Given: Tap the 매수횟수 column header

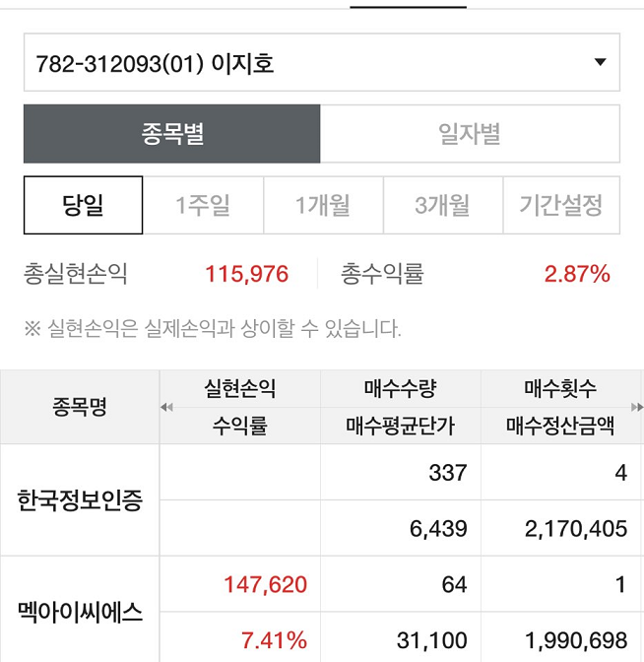Looking at the screenshot, I should 560,389.
